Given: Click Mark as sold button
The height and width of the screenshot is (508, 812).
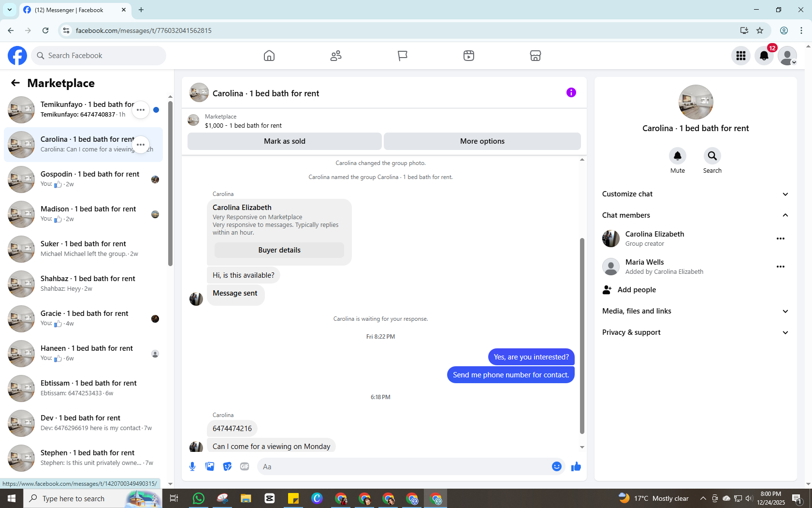Looking at the screenshot, I should pyautogui.click(x=285, y=141).
